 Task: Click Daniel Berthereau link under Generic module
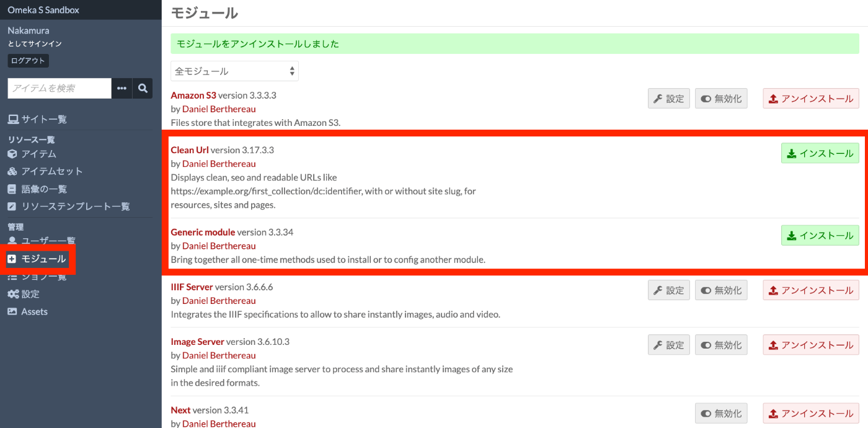pyautogui.click(x=219, y=246)
